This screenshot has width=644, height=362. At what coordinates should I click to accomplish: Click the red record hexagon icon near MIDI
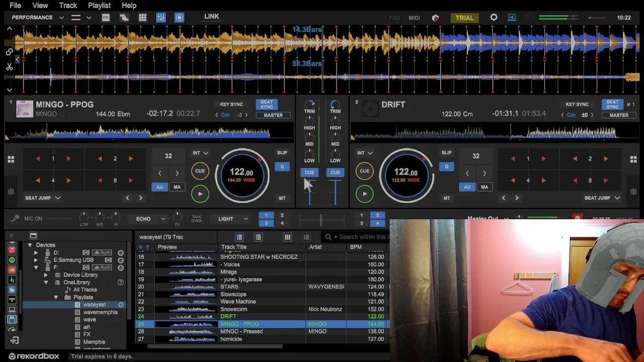pyautogui.click(x=436, y=18)
